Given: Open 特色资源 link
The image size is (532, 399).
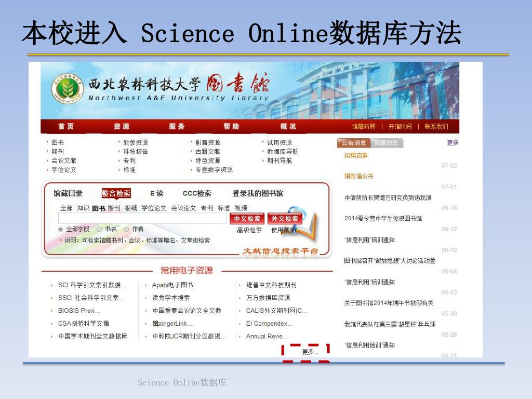Looking at the screenshot, I should (x=208, y=161).
